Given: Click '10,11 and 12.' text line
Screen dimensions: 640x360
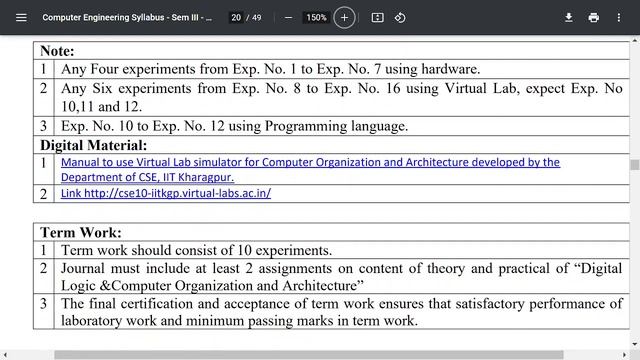Looking at the screenshot, I should 102,107.
